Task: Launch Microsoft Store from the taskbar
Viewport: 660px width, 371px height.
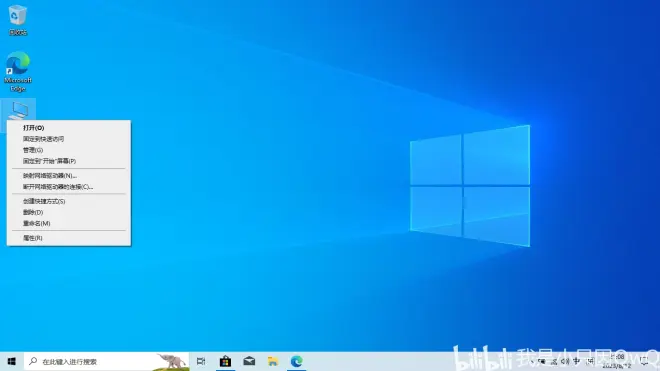Action: tap(225, 361)
